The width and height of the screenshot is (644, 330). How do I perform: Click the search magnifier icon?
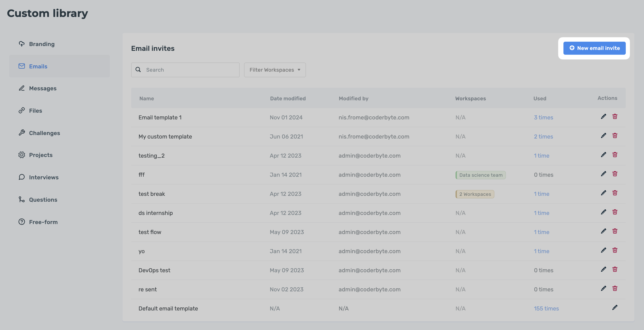point(138,69)
